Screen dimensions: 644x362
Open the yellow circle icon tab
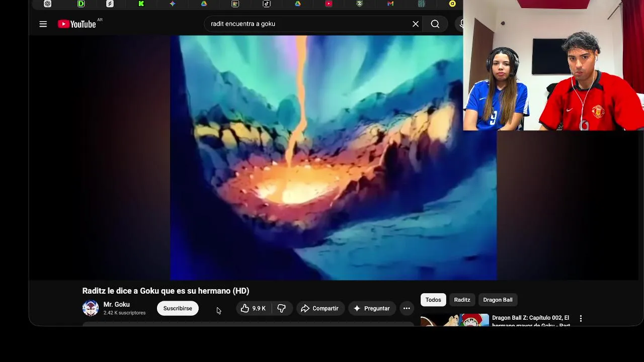click(452, 4)
